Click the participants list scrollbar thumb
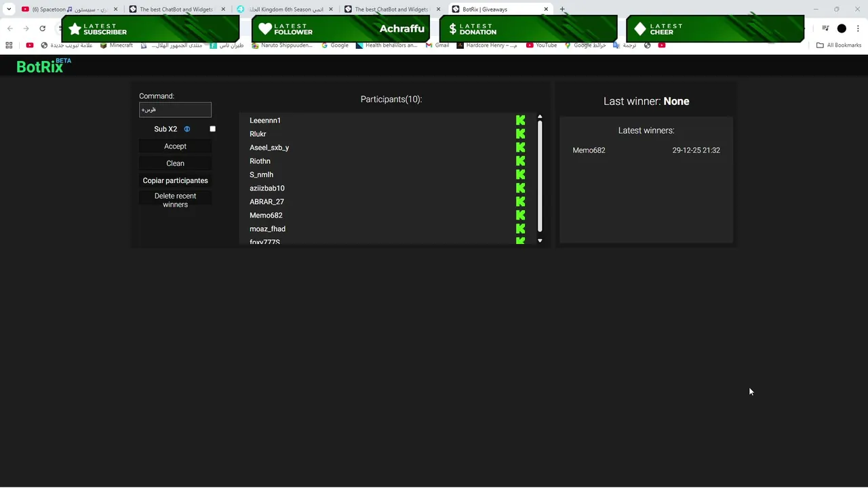The width and height of the screenshot is (868, 488). click(x=540, y=176)
